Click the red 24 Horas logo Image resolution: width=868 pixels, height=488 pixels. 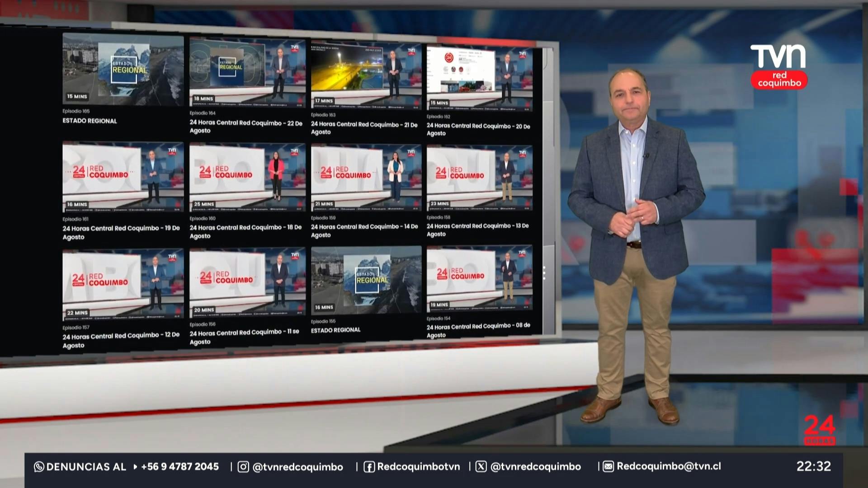[819, 430]
